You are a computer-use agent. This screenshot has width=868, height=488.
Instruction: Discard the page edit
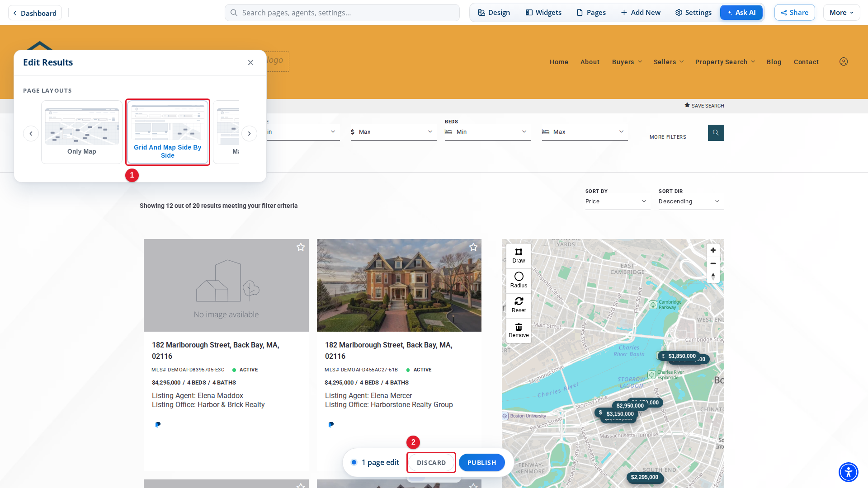point(431,463)
